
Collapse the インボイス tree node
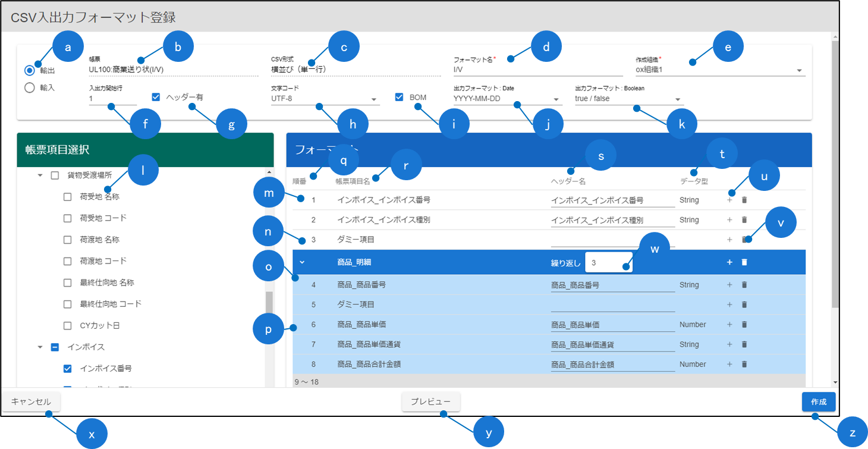40,347
